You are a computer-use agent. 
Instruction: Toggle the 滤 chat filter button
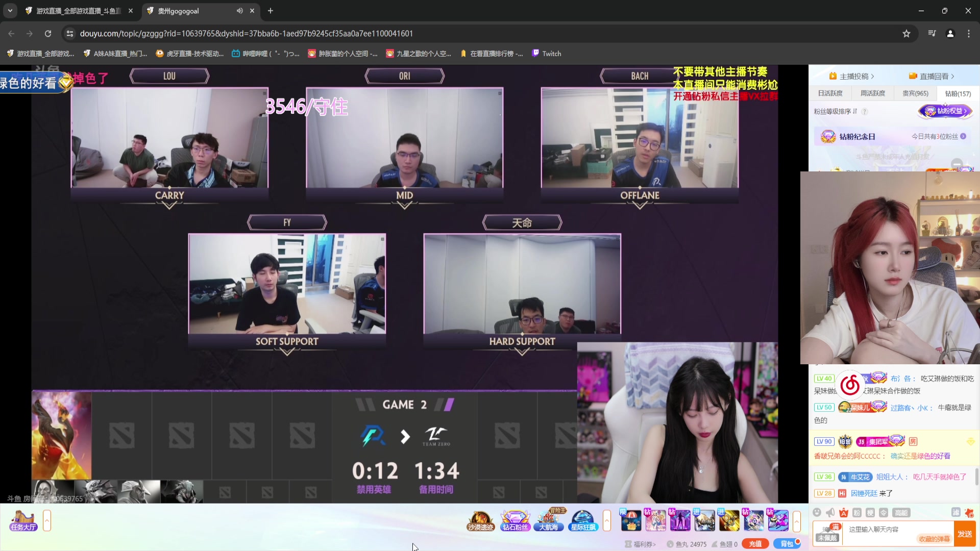956,513
